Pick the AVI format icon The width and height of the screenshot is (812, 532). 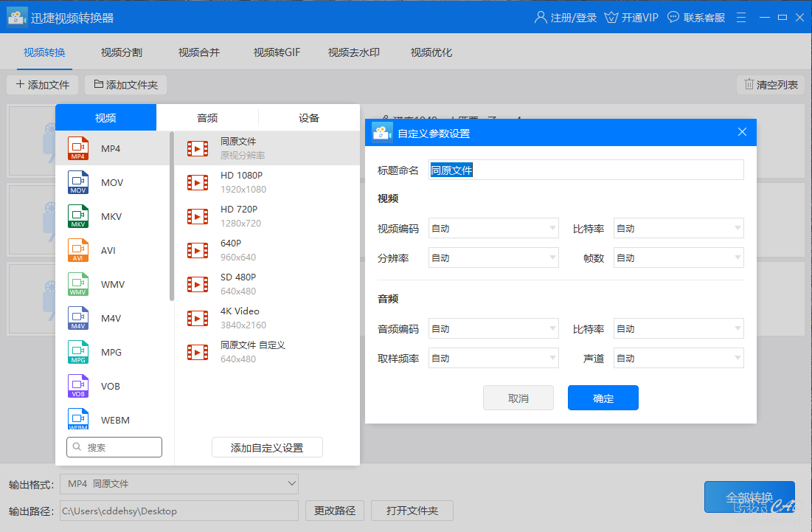click(x=78, y=250)
